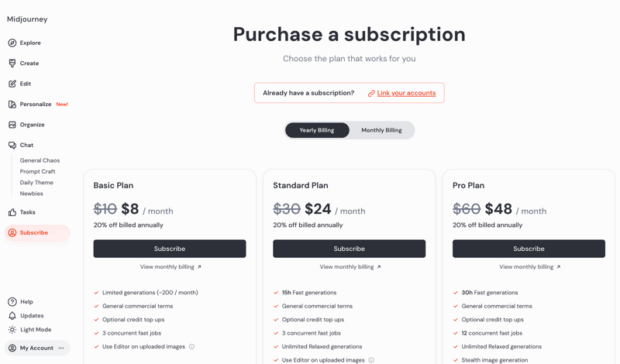Select the Yearly Billing option
Viewport: 620px width, 364px height.
317,130
